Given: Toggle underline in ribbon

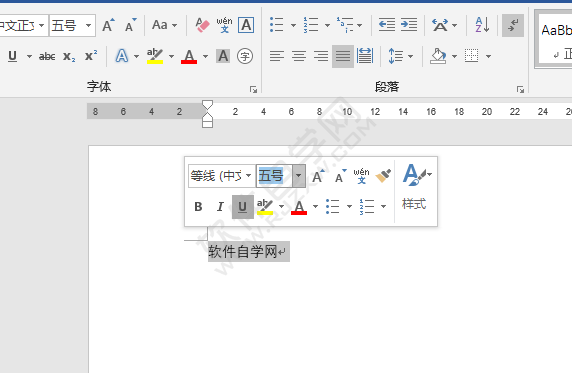Looking at the screenshot, I should [12, 56].
